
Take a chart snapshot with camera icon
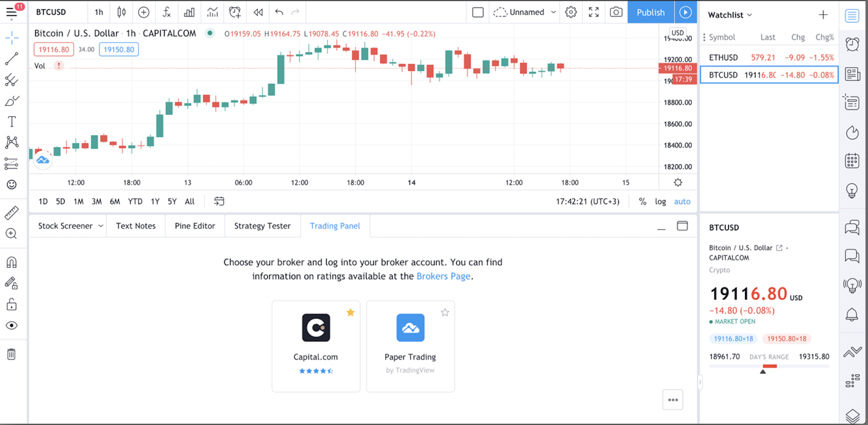(616, 12)
